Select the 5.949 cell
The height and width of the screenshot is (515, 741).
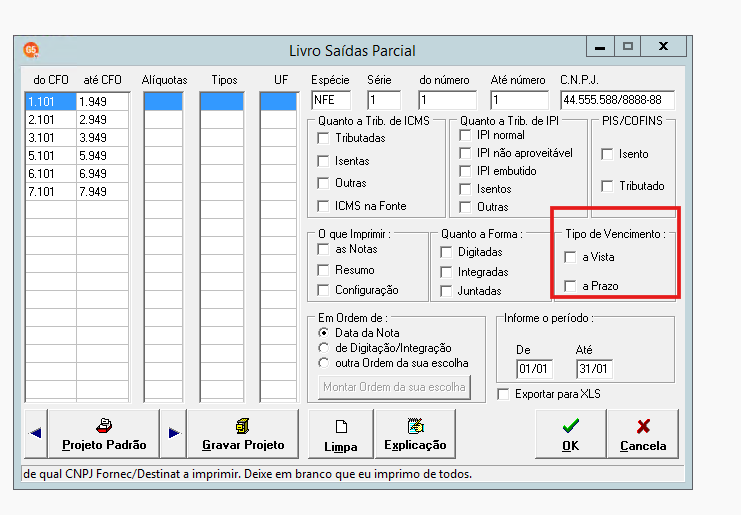tap(103, 155)
